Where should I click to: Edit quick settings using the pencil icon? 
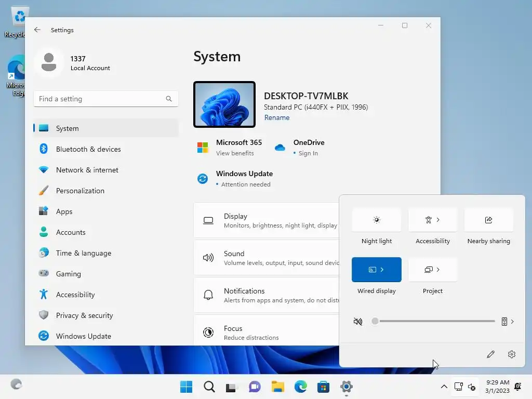click(x=490, y=354)
